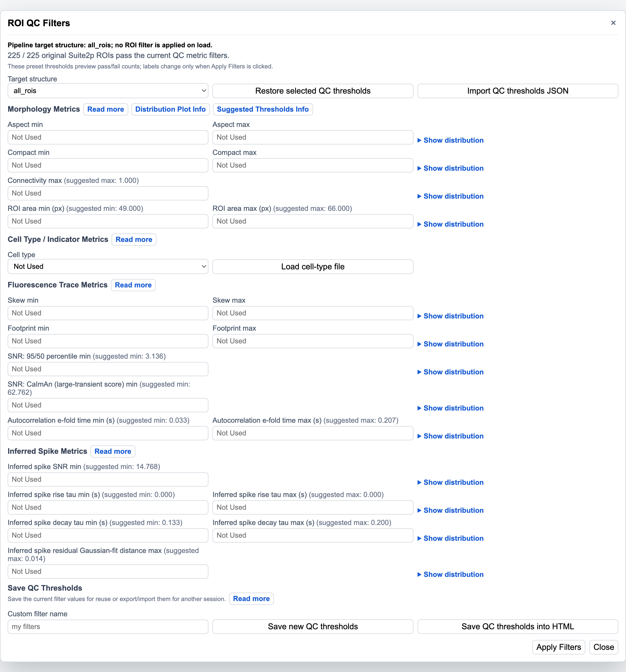The image size is (626, 672).
Task: Expand Show distribution for Inferred spike SNR
Action: pos(450,482)
